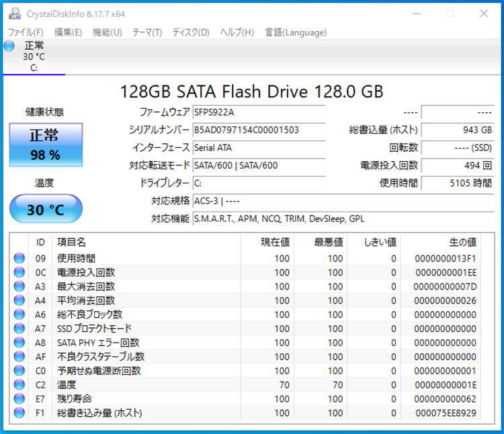Click status orb for C2 温度 row
Viewport: 504px width, 434px height.
tap(19, 384)
